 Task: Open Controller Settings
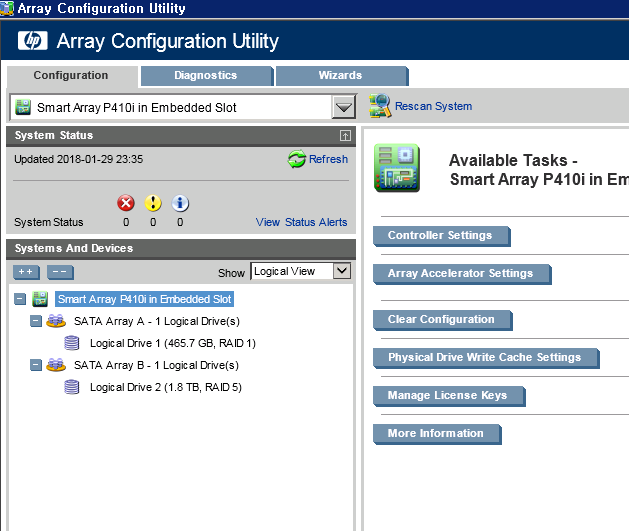pyautogui.click(x=441, y=236)
